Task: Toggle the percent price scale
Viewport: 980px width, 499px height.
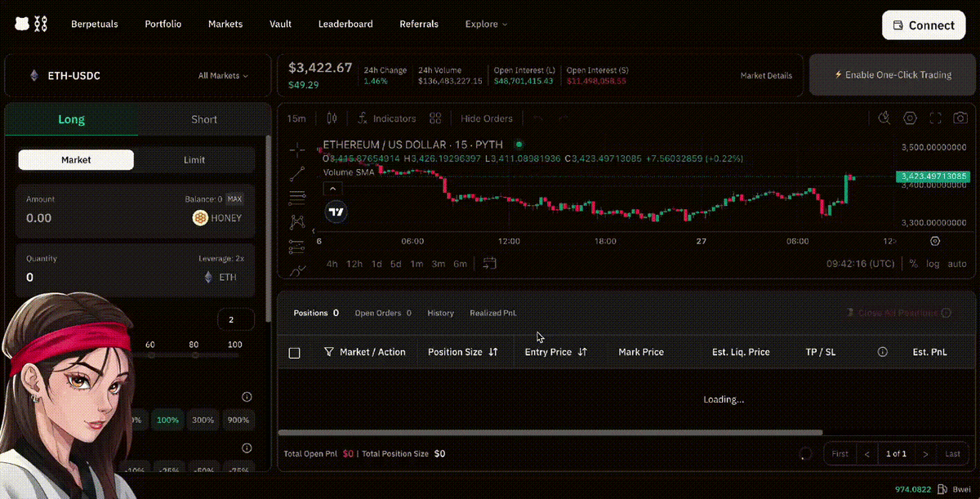Action: [x=913, y=264]
